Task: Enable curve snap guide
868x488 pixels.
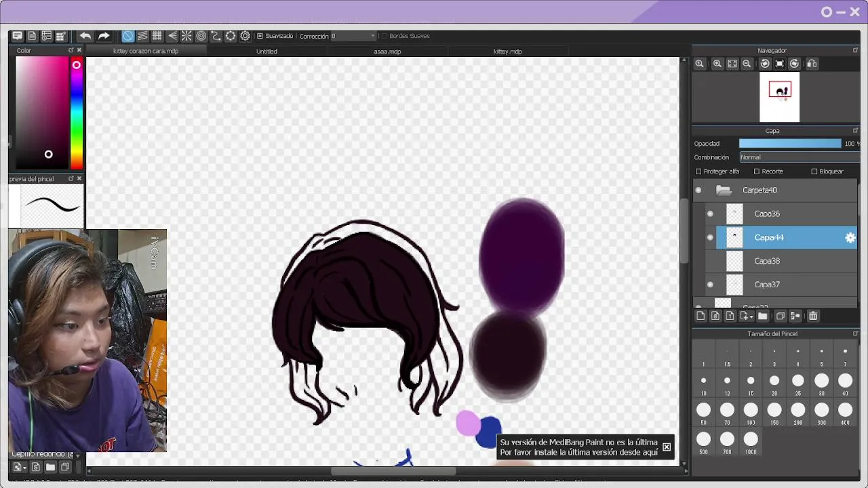Action: 216,36
